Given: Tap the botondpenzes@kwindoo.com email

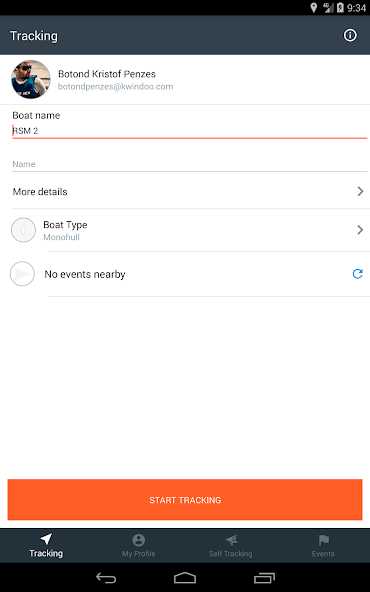Looking at the screenshot, I should pos(116,86).
